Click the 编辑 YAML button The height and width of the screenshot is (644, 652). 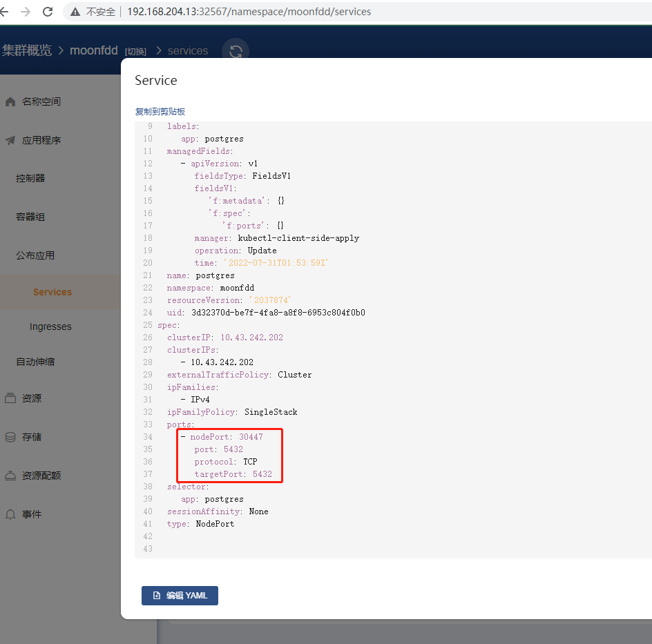pos(180,595)
